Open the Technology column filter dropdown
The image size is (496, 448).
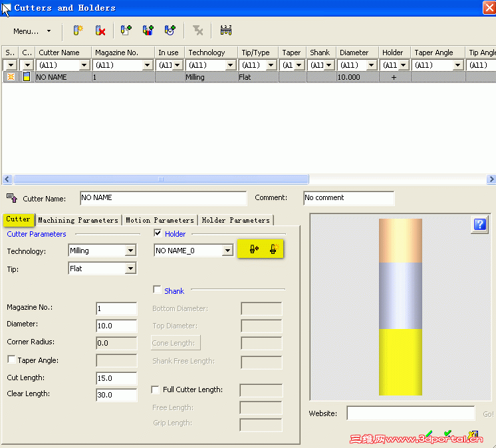(231, 65)
